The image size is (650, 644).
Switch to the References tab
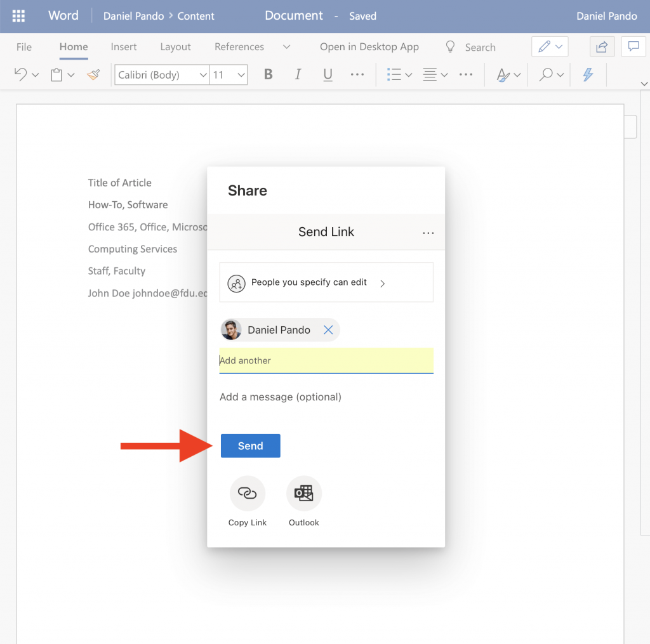[x=239, y=47]
